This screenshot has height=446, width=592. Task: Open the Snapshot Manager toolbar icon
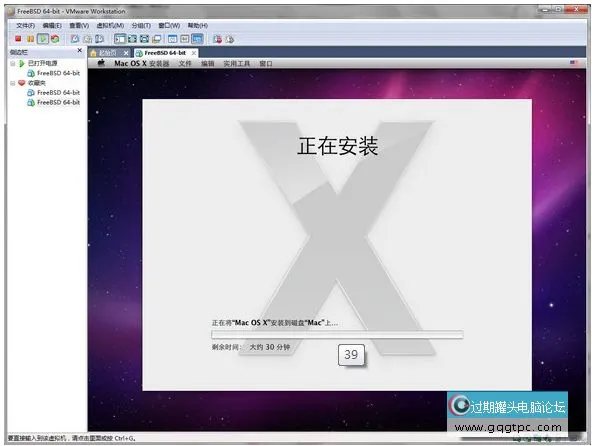pos(99,39)
